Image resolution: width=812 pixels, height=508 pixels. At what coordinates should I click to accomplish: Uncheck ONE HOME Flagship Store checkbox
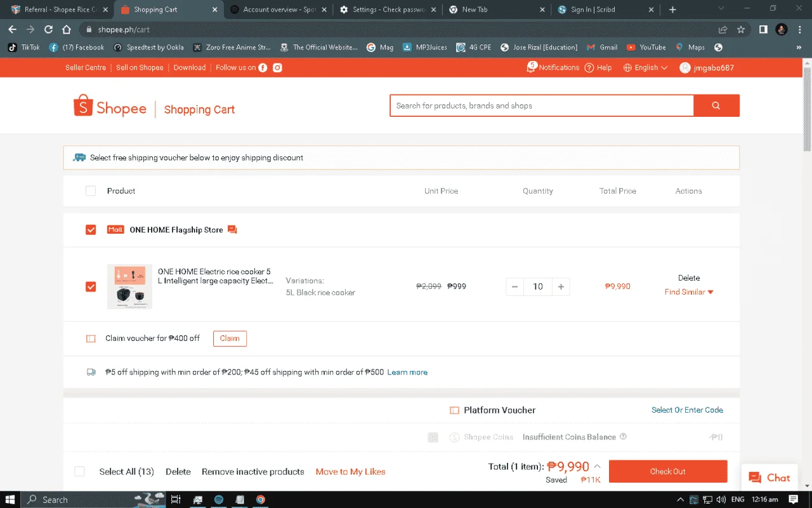coord(91,230)
